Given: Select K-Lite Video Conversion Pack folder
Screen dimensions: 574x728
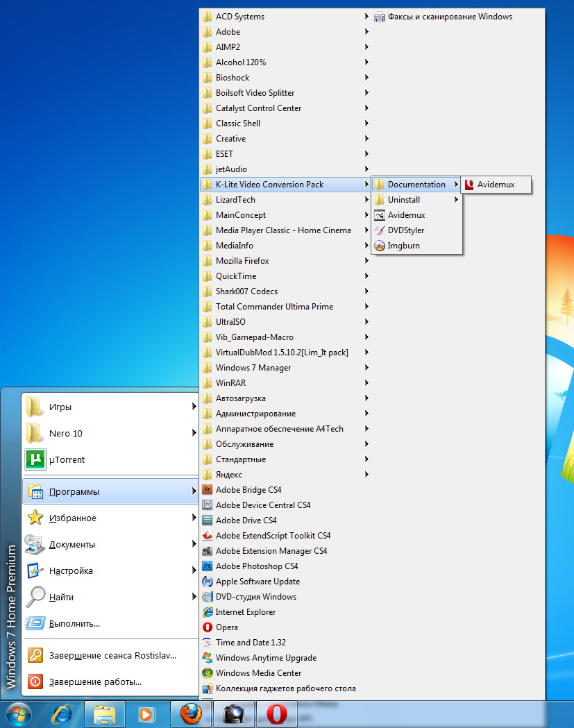Looking at the screenshot, I should 285,185.
